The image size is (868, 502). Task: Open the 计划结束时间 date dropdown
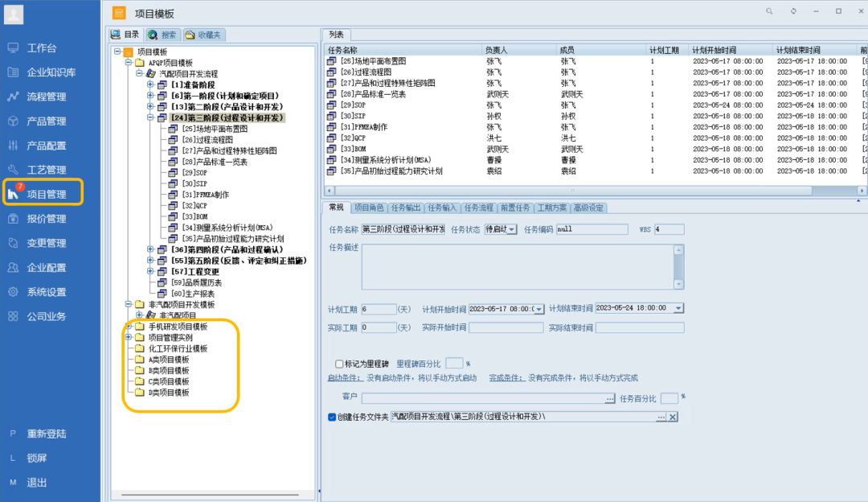coord(678,307)
